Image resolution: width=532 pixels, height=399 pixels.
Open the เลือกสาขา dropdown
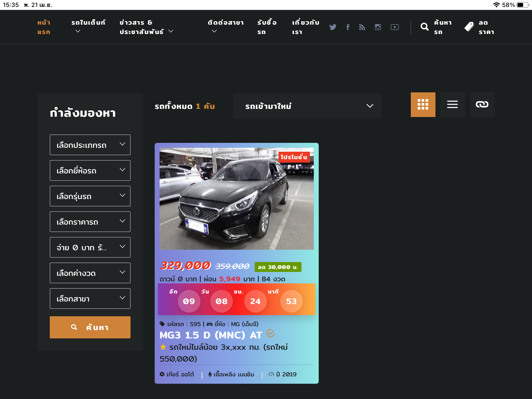pos(90,299)
